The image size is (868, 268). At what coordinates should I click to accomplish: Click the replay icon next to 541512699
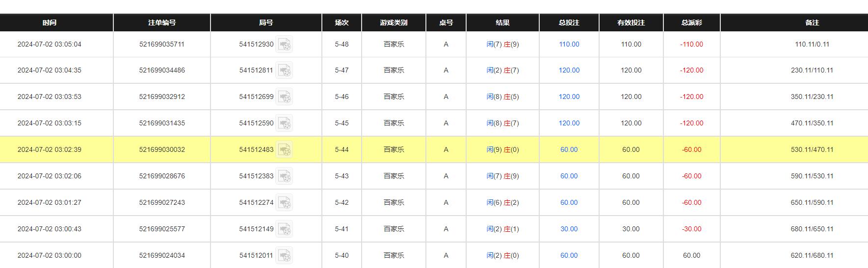[284, 97]
